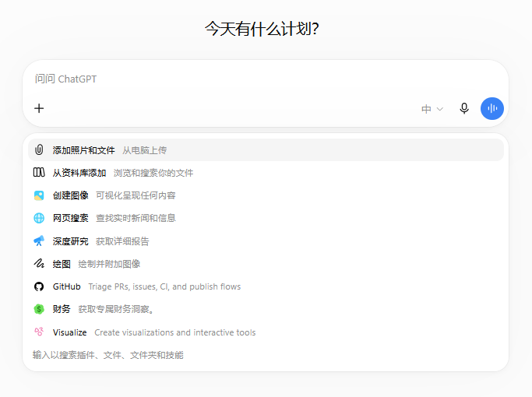The image size is (532, 397).
Task: Click the heading 今天有什么计划?
Action: point(262,29)
